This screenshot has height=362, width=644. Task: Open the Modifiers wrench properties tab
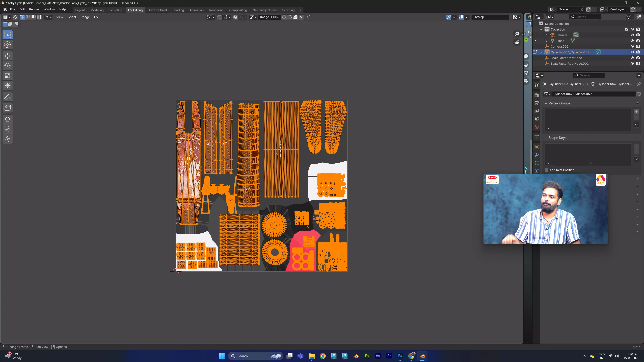(x=536, y=155)
